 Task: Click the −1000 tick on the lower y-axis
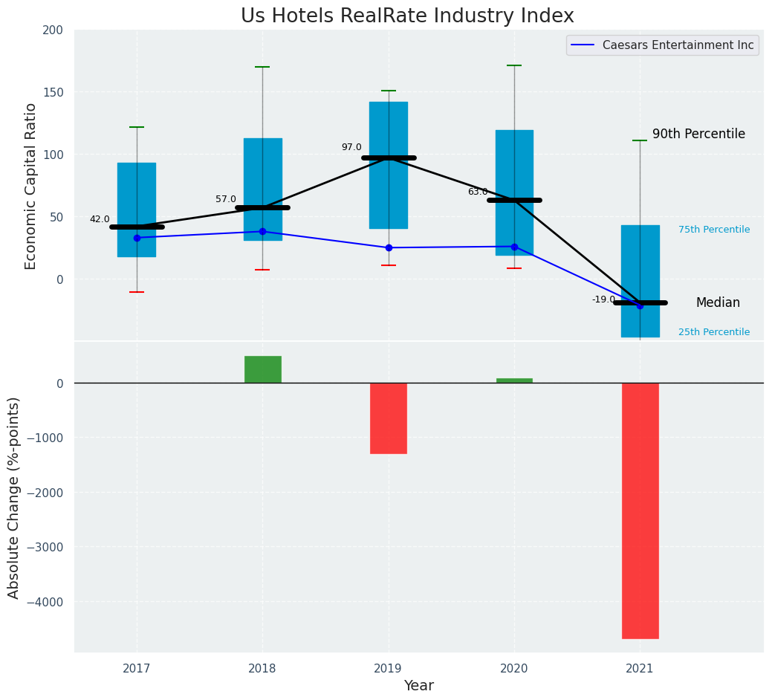(47, 438)
